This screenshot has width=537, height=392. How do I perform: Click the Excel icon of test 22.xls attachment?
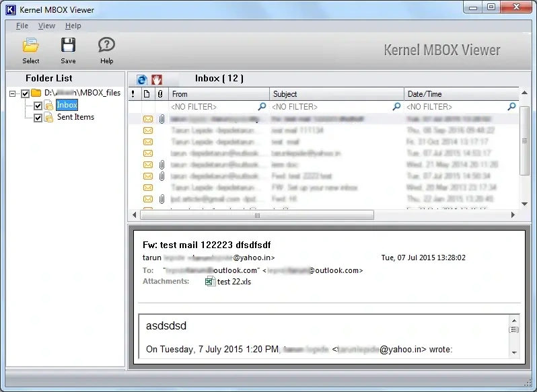[210, 282]
